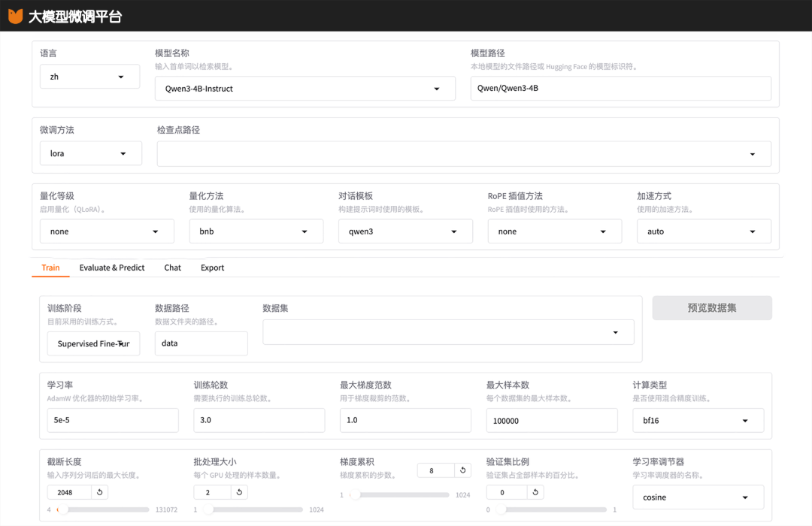Open the 微调方法 dropdown set to lora
This screenshot has width=812, height=526.
[90, 153]
